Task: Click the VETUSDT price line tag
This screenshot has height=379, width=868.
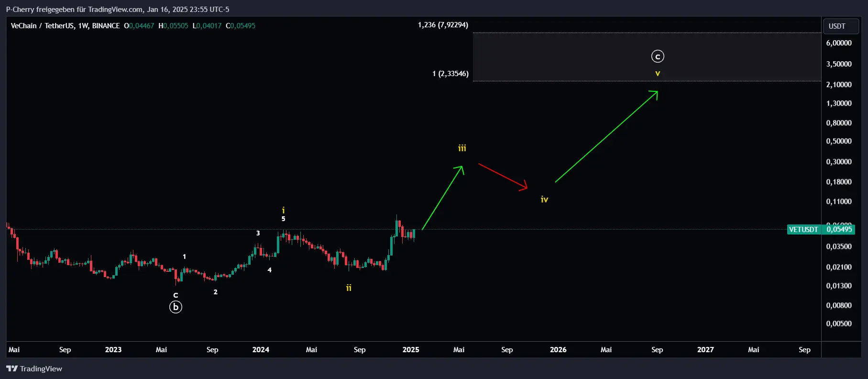Action: 803,230
